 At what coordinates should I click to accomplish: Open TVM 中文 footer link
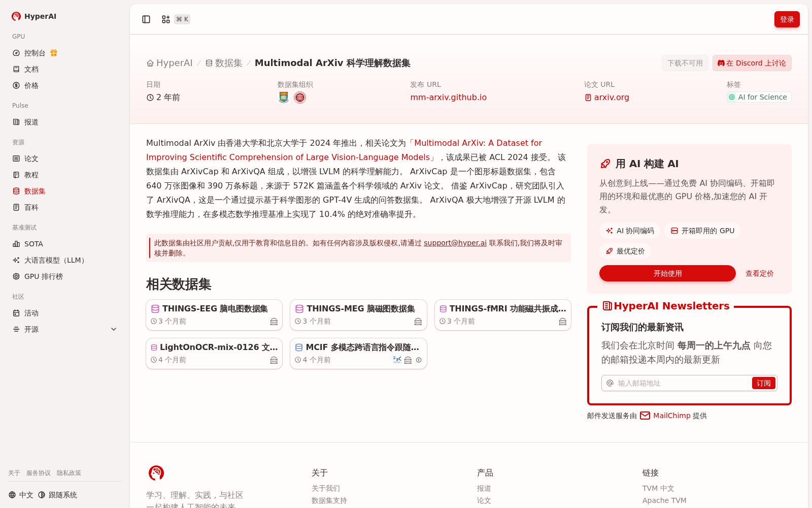click(658, 488)
